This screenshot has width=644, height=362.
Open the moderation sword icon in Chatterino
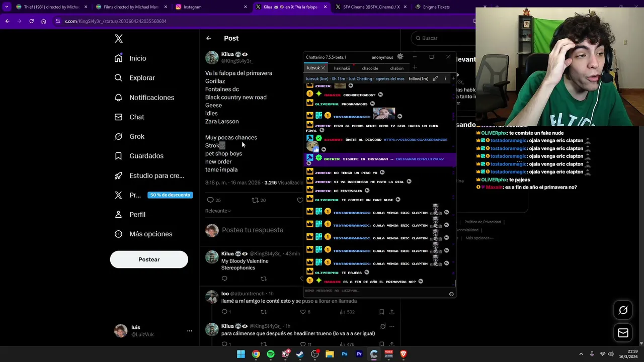tap(435, 78)
